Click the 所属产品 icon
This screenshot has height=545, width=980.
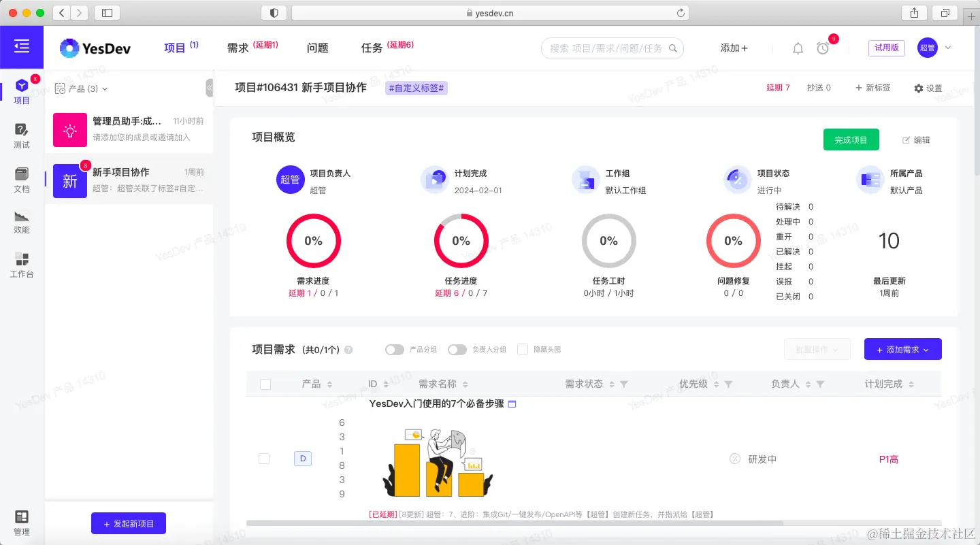(x=870, y=180)
